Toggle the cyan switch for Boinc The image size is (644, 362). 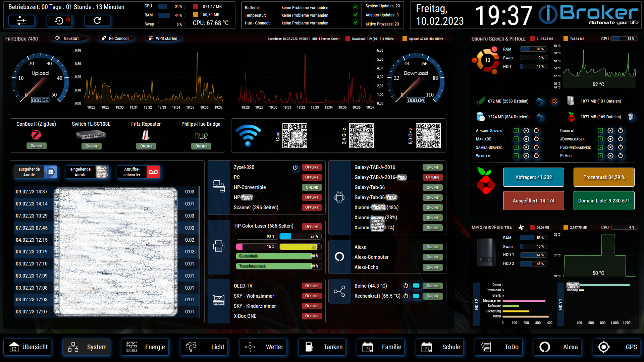pos(416,286)
